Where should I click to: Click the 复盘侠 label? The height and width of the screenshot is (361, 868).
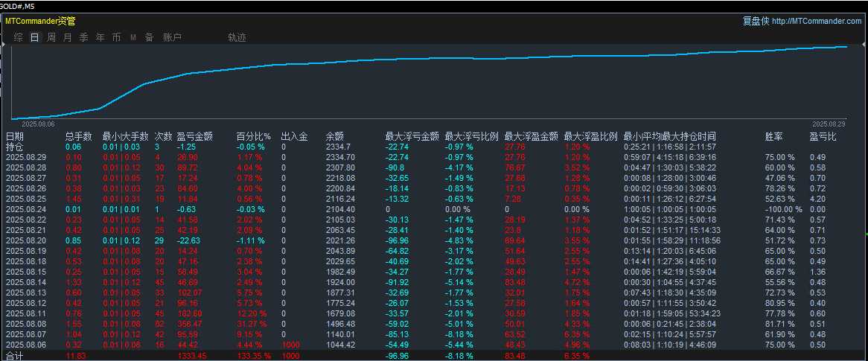[756, 21]
